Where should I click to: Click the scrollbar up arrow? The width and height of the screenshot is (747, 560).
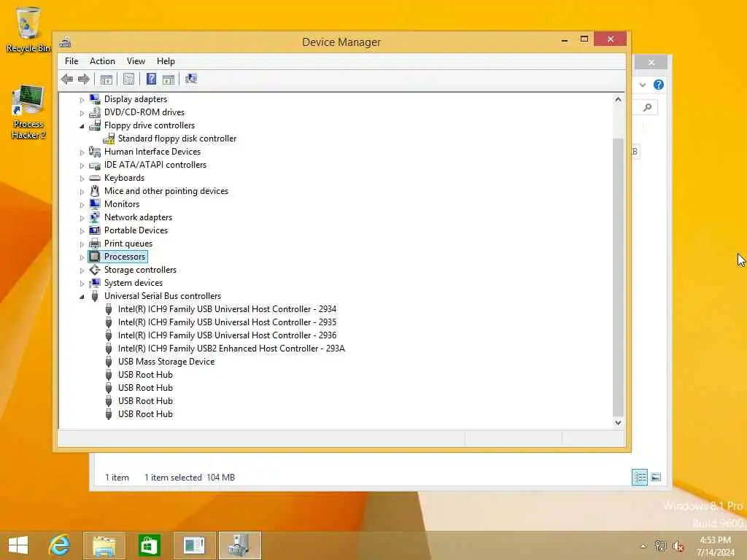pyautogui.click(x=618, y=99)
